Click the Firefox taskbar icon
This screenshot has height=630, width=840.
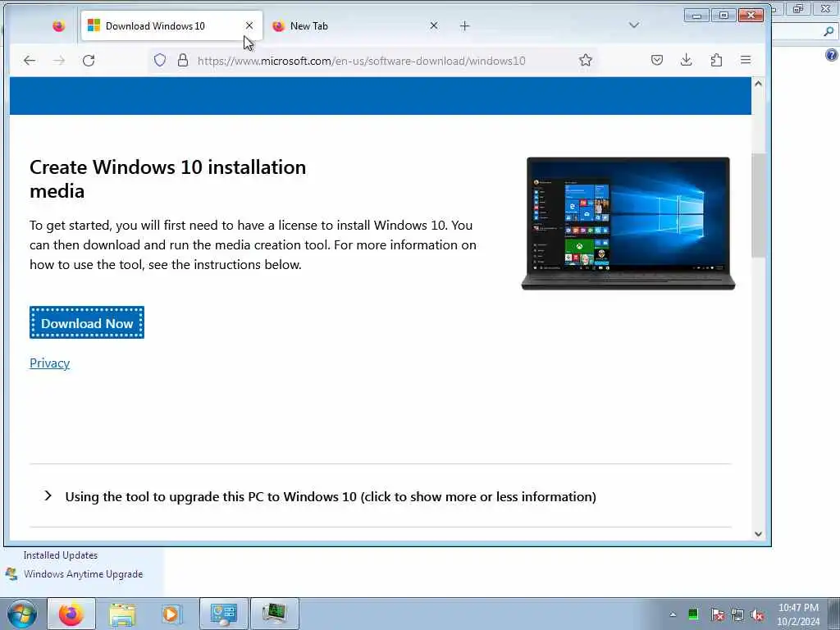[x=71, y=614]
